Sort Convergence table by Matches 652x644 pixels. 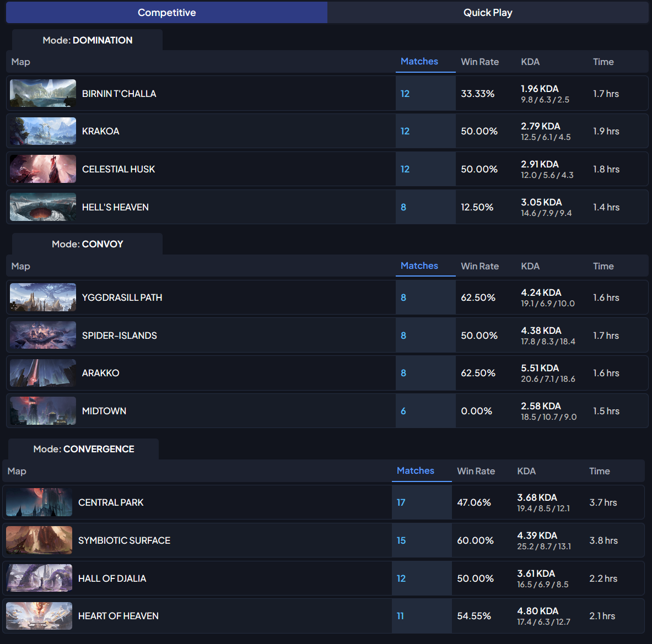[x=416, y=470]
